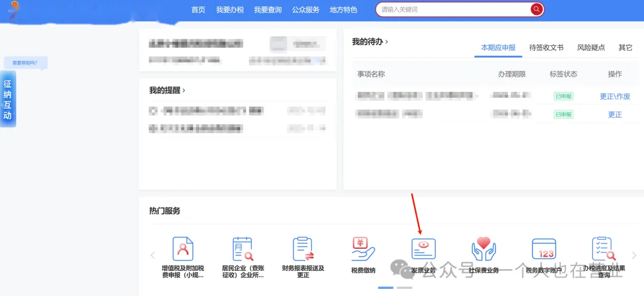Click the 热门服务 section heading

point(165,211)
